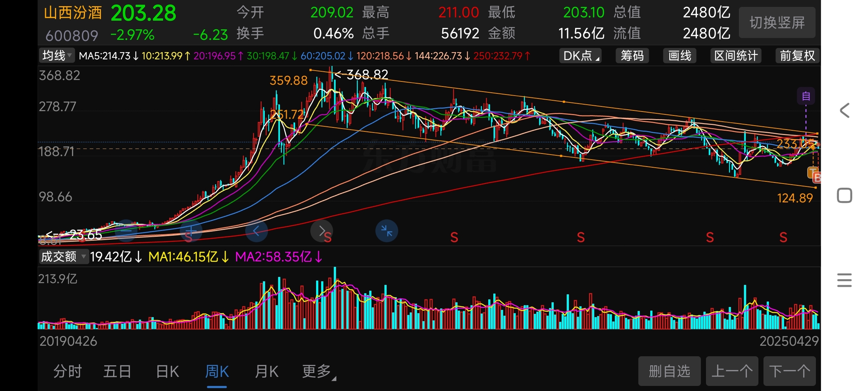This screenshot has width=868, height=391.
Task: Tap the percentage change -2.97%
Action: [132, 35]
